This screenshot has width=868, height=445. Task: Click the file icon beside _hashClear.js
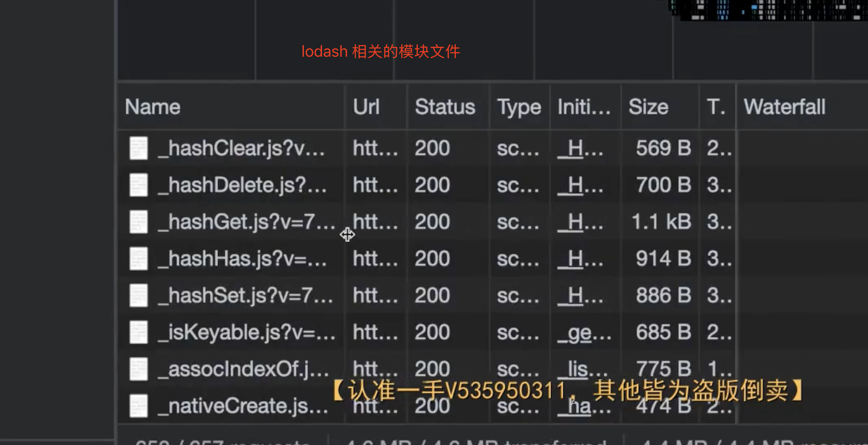pos(138,148)
